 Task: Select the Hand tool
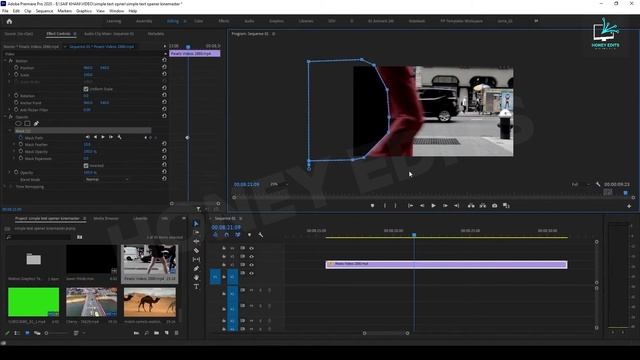[196, 278]
